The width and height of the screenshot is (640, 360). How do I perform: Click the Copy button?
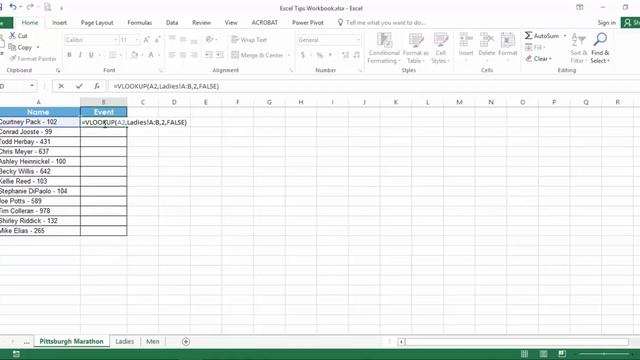tap(21, 47)
